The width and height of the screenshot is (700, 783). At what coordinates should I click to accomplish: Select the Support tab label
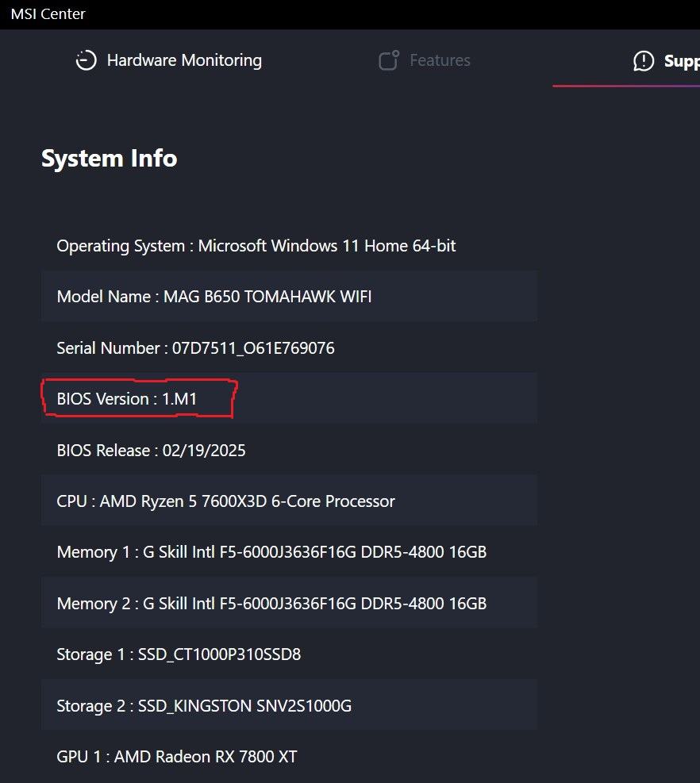point(681,61)
